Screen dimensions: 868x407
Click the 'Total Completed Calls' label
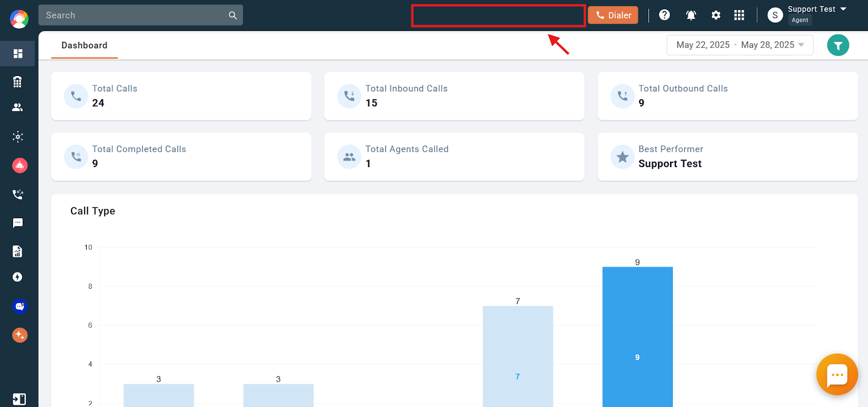point(139,149)
